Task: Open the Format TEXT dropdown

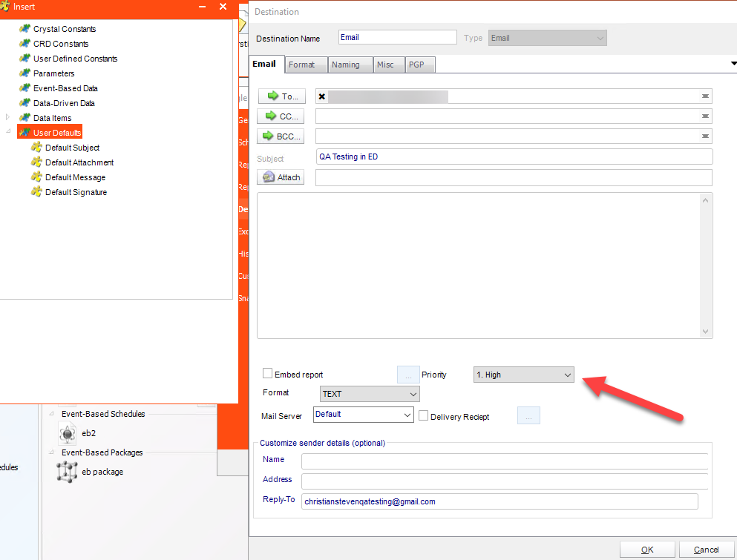Action: pos(370,394)
